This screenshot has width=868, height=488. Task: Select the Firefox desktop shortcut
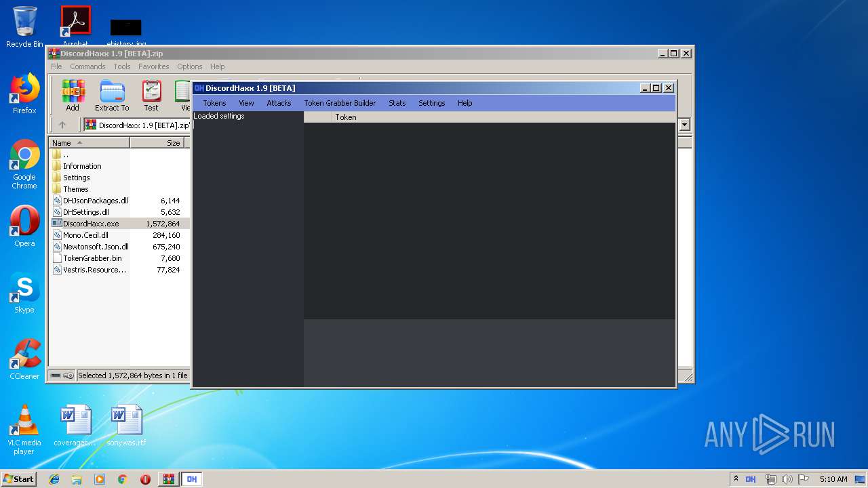coord(24,94)
